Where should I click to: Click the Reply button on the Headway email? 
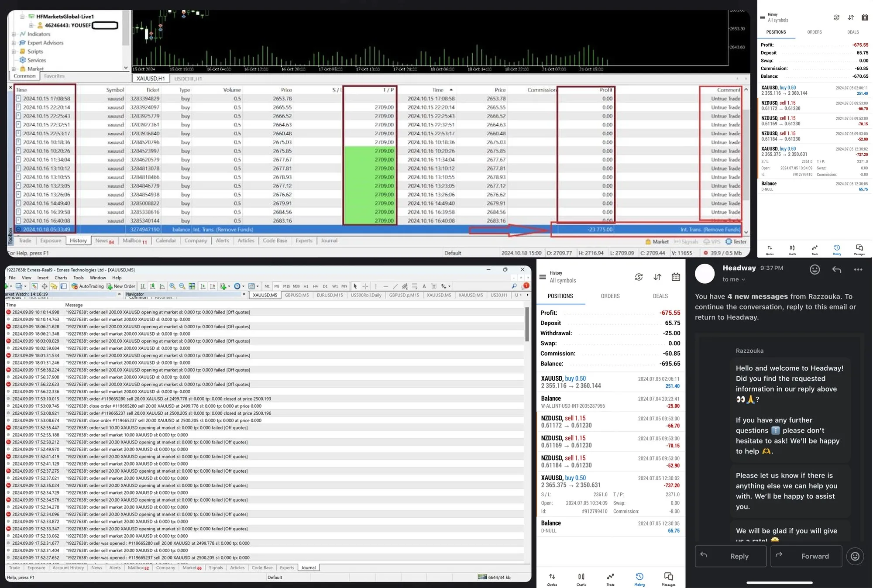pos(731,556)
